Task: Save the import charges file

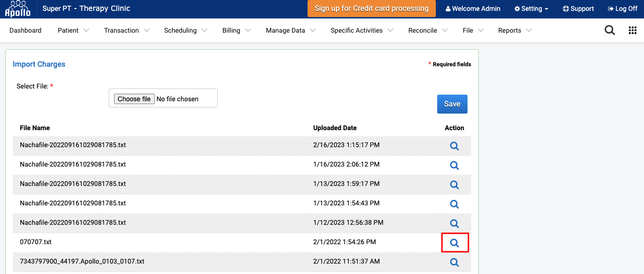Action: (x=452, y=104)
